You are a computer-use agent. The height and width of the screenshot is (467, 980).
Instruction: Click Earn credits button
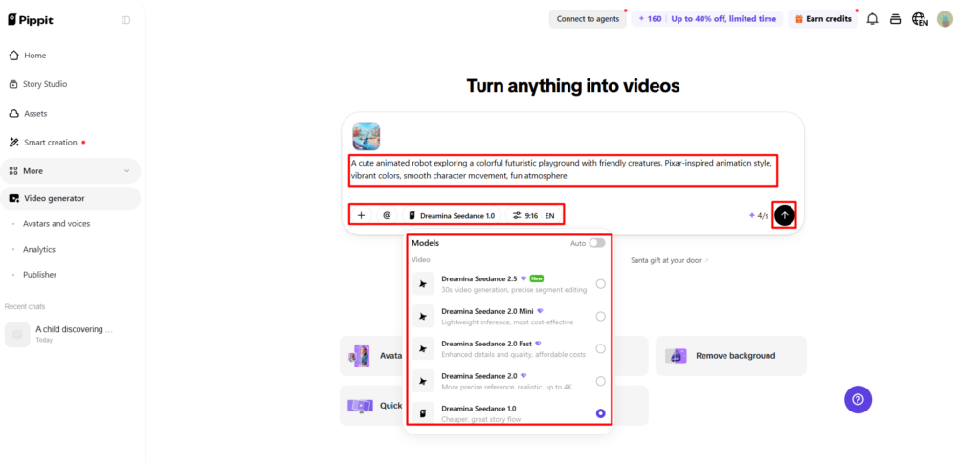[x=822, y=19]
